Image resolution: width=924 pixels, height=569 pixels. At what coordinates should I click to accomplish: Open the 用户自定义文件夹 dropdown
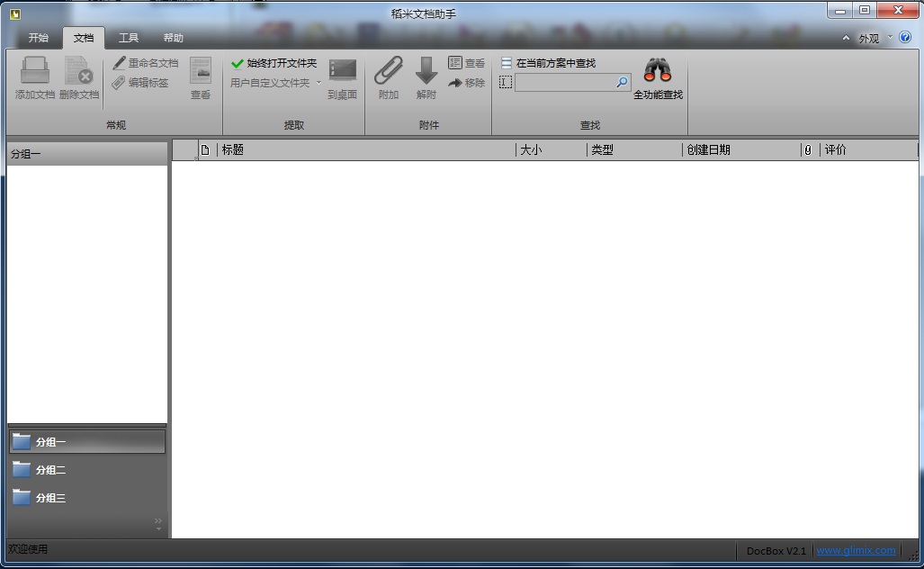pos(319,82)
